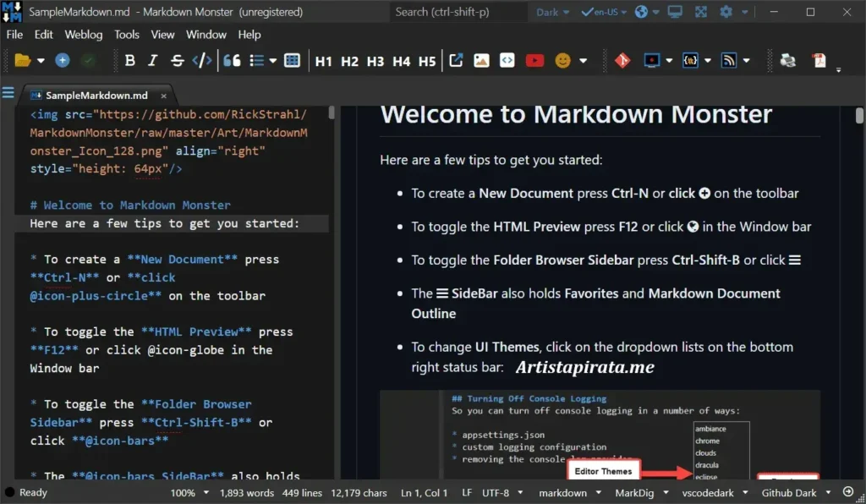
Task: Toggle the sidebar hamburger icon
Action: (9, 93)
